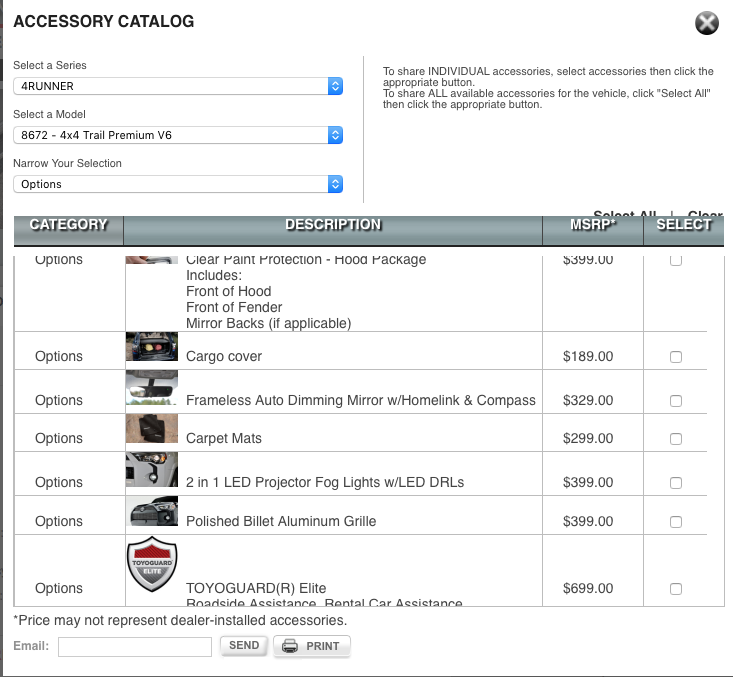The width and height of the screenshot is (733, 677).
Task: Click Polished Billet Aluminum Grille text
Action: tap(281, 521)
